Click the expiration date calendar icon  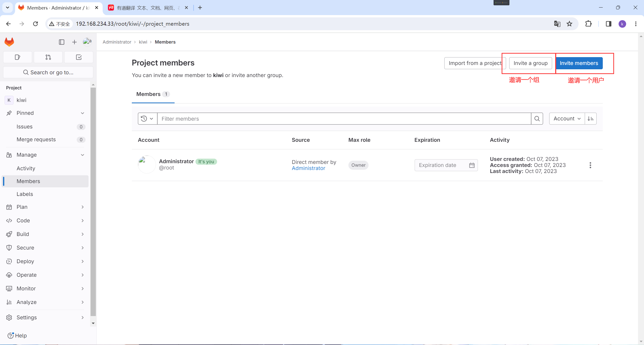[x=472, y=165]
